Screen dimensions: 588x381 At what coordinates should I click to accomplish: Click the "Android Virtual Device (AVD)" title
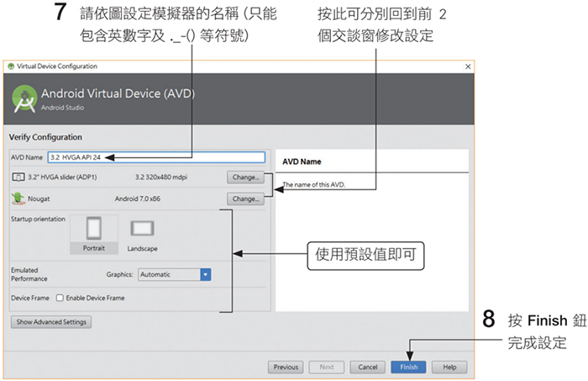118,93
